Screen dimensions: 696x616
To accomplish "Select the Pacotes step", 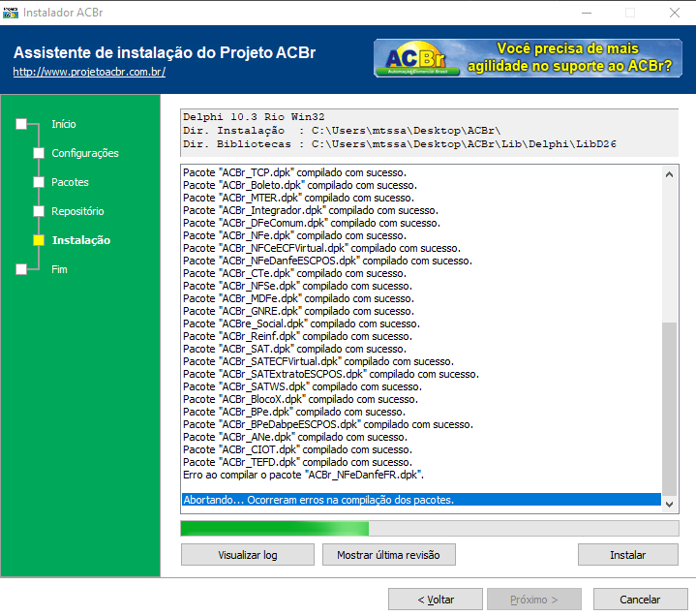I will 70,182.
